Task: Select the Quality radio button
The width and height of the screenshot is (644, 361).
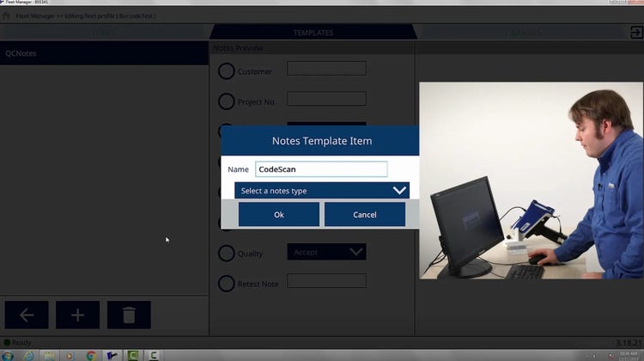Action: pyautogui.click(x=226, y=254)
